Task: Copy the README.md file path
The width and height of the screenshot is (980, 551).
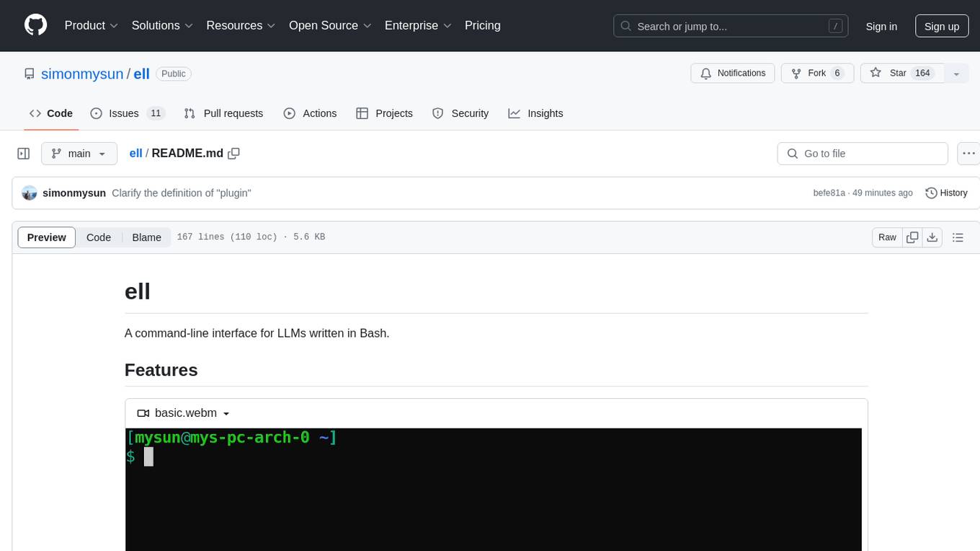Action: point(233,154)
